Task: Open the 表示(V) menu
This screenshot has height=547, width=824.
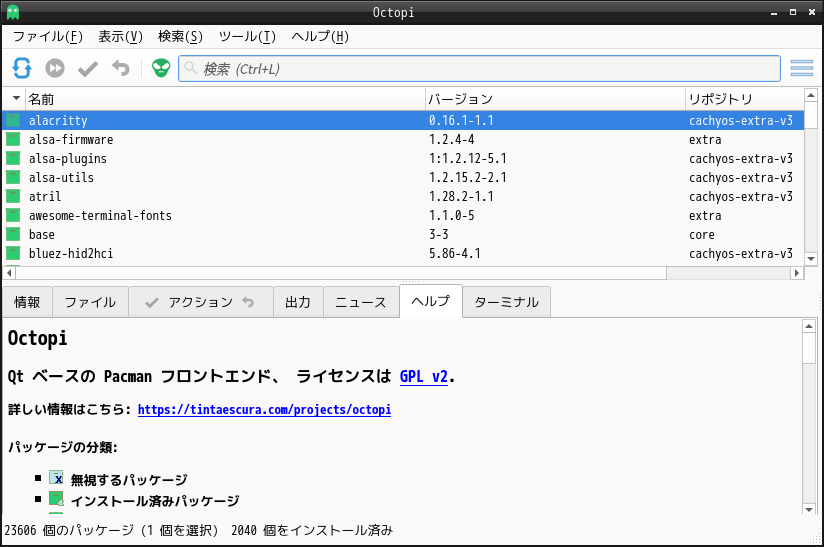Action: pyautogui.click(x=120, y=36)
